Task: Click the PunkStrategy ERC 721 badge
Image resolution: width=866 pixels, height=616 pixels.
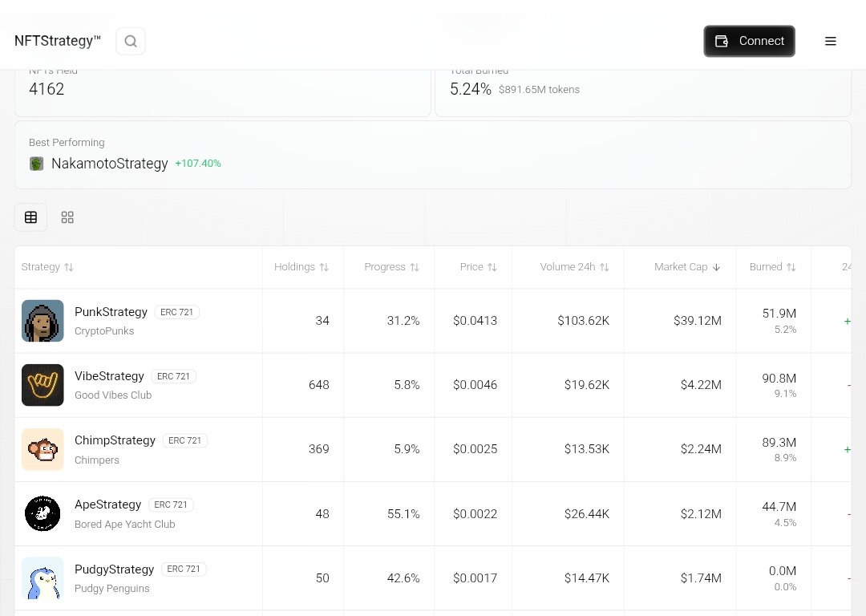Action: pos(176,312)
